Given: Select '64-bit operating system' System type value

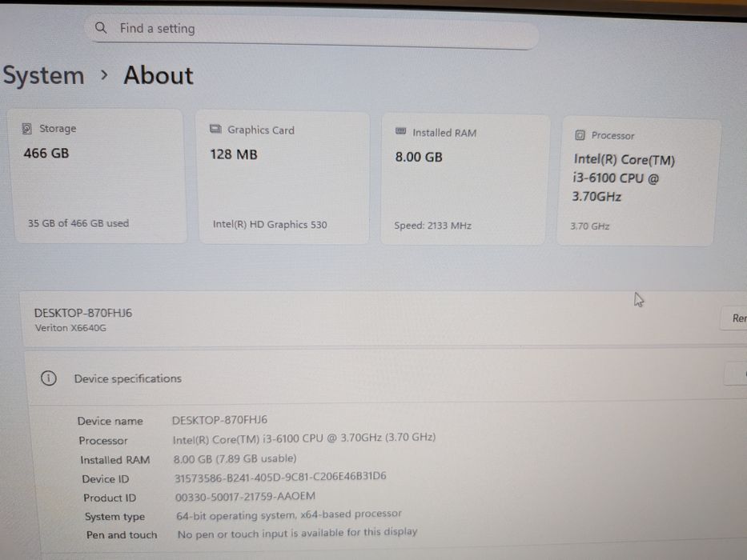Looking at the screenshot, I should [x=289, y=514].
